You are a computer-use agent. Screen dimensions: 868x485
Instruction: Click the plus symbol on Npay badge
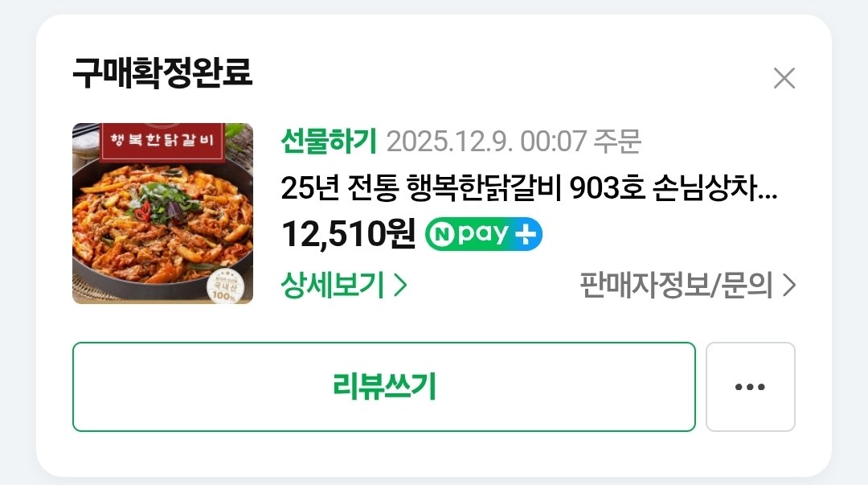click(526, 235)
